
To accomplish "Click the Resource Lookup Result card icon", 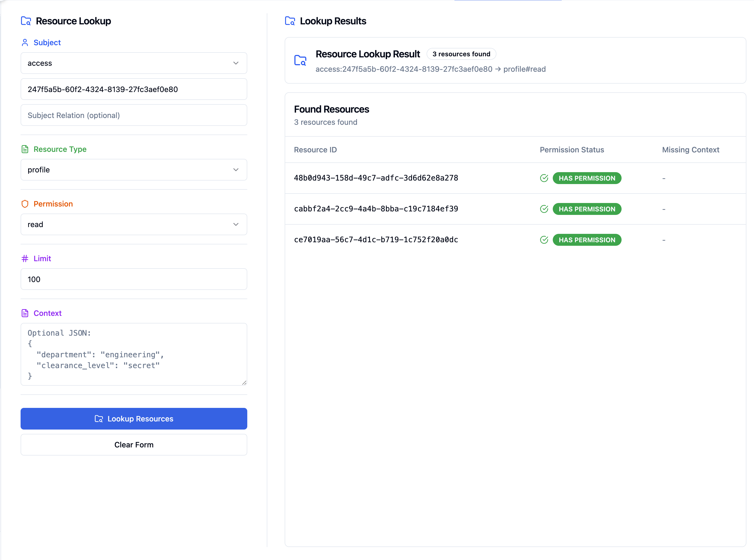I will pyautogui.click(x=300, y=60).
